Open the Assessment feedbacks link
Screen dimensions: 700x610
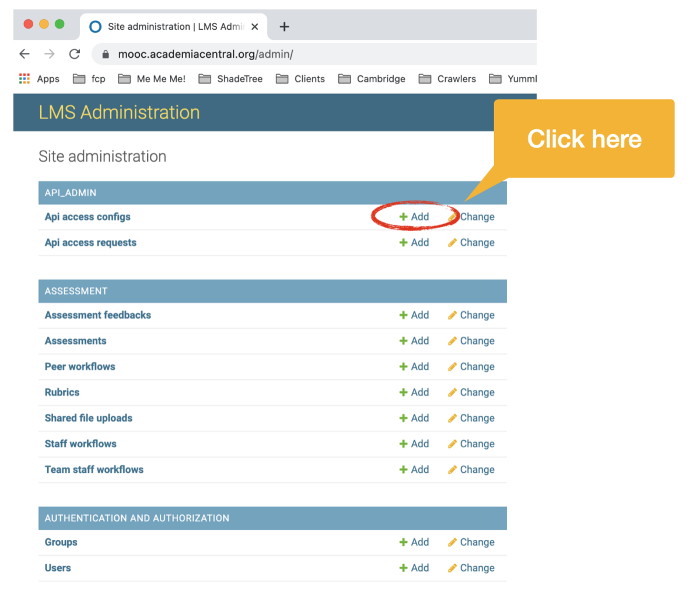[x=97, y=315]
